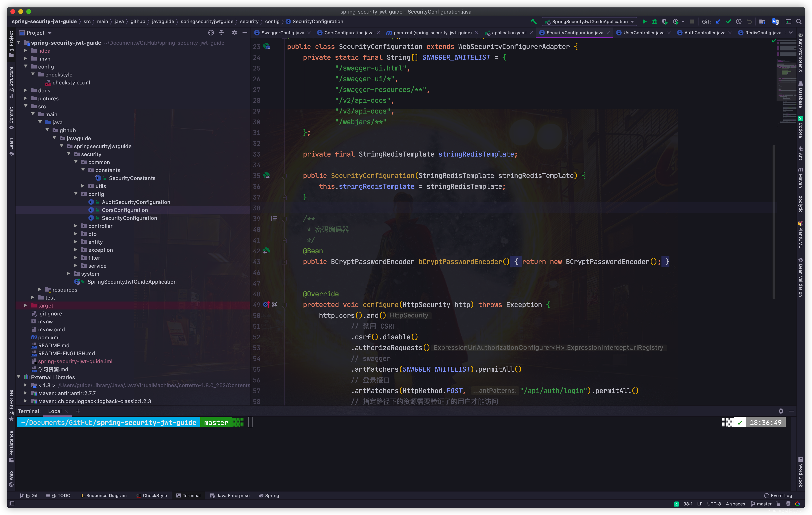
Task: Click the Build project hammer icon
Action: pyautogui.click(x=534, y=22)
